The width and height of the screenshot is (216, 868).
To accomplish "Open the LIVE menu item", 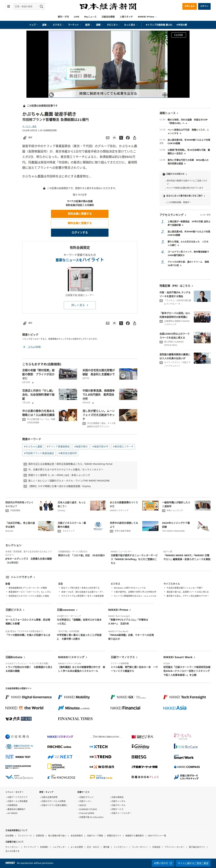I will pos(77,16).
